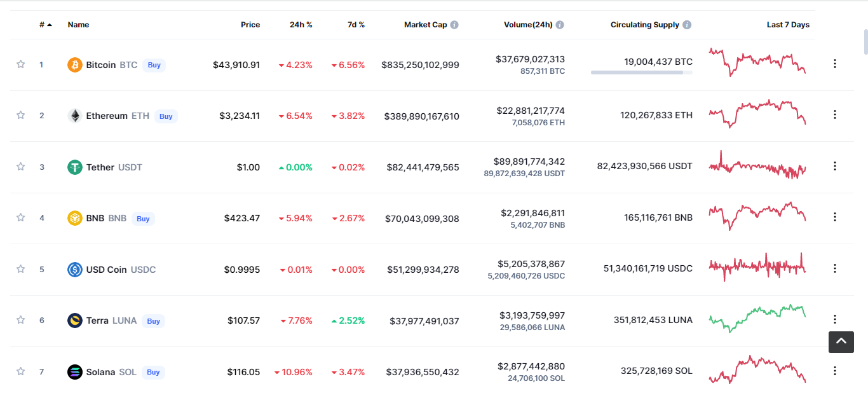Open the three-dot menu for Ethereum row
The width and height of the screenshot is (868, 393).
(835, 114)
